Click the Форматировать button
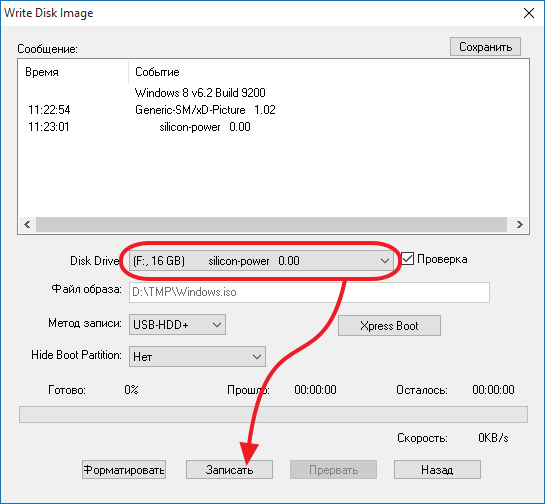545x504 pixels. click(x=124, y=470)
